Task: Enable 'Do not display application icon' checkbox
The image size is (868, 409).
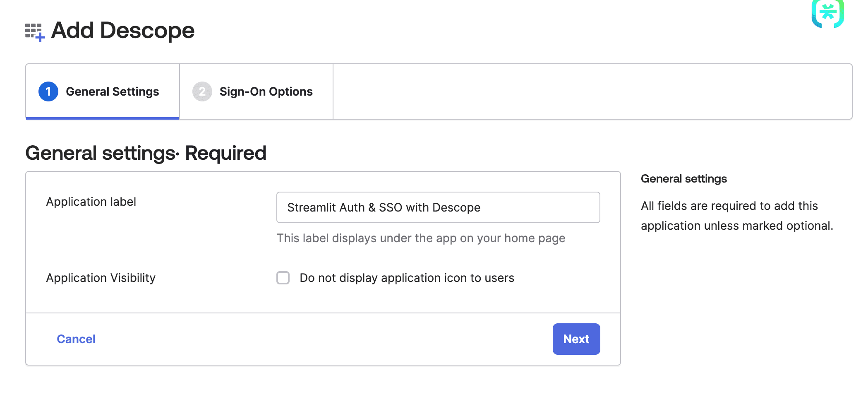Action: (x=283, y=278)
